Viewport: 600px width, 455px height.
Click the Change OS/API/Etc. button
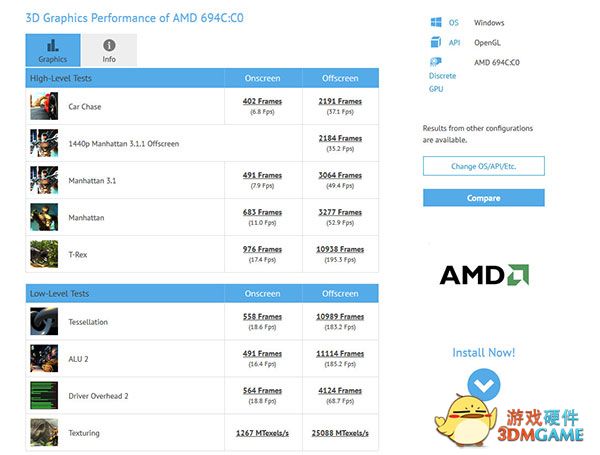(x=484, y=166)
